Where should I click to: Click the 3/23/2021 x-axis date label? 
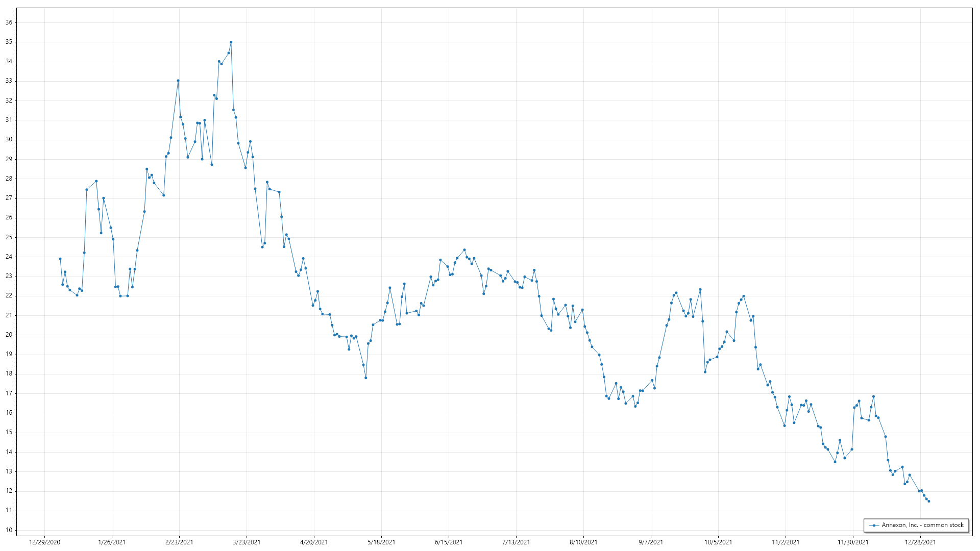point(247,542)
